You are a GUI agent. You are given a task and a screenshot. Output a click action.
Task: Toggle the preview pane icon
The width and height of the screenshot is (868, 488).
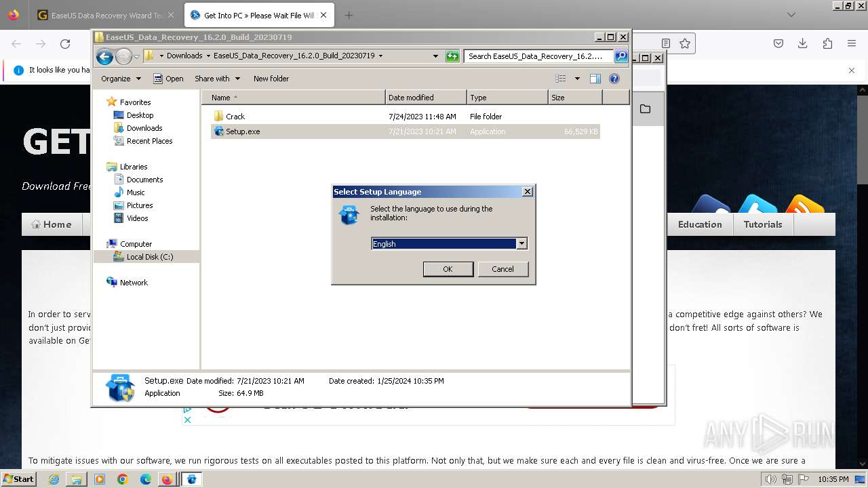click(595, 79)
